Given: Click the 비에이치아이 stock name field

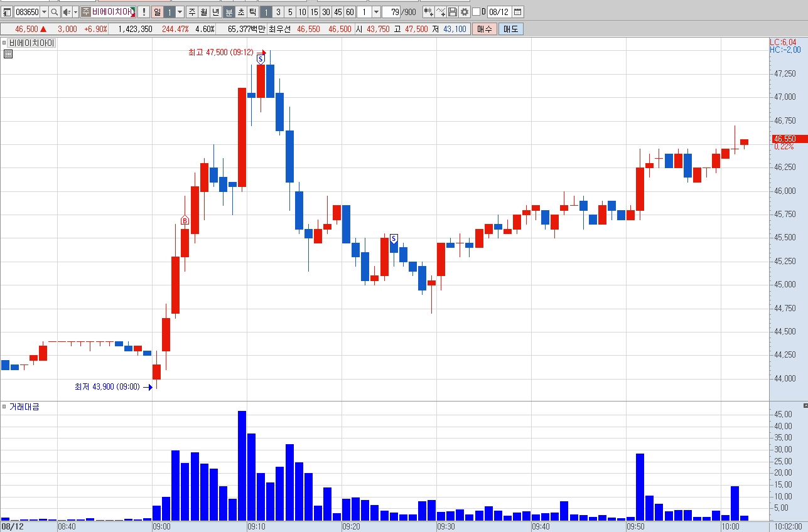Looking at the screenshot, I should [113, 12].
